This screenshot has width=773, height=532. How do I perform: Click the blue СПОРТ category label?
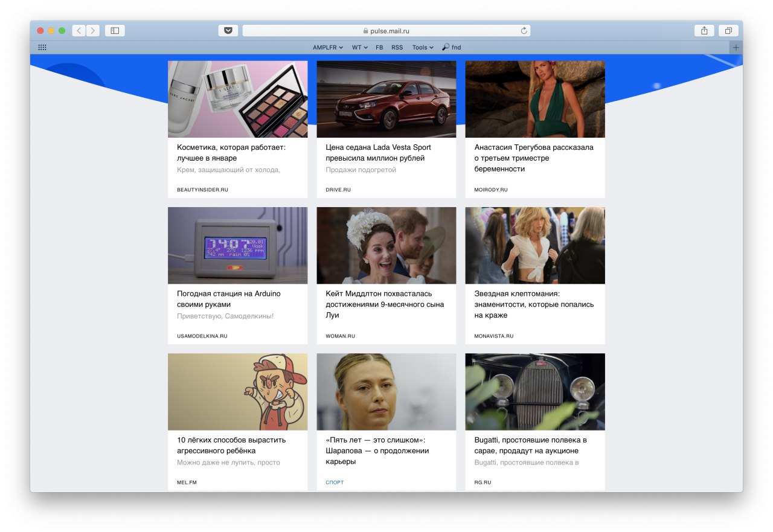click(x=335, y=482)
